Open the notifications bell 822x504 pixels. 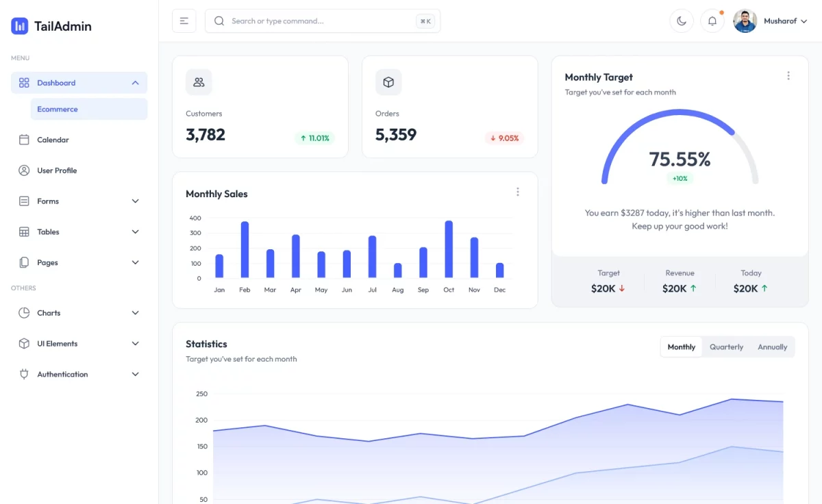(x=712, y=21)
